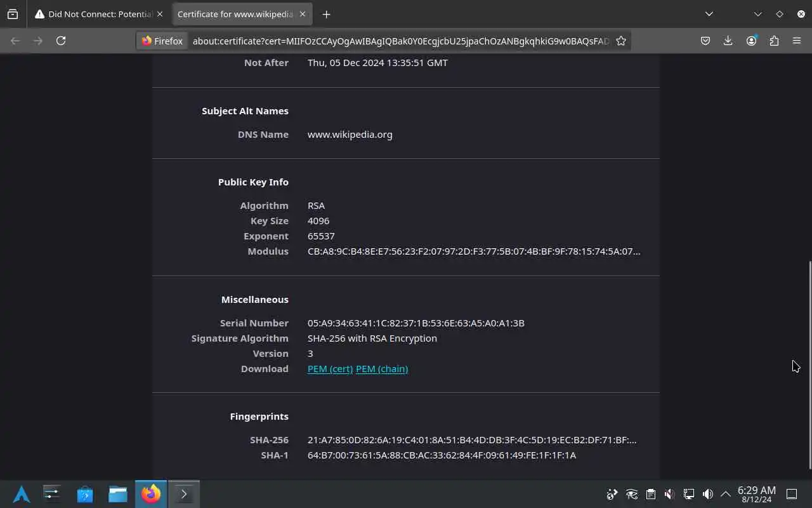Open the file manager from taskbar

pos(118,494)
